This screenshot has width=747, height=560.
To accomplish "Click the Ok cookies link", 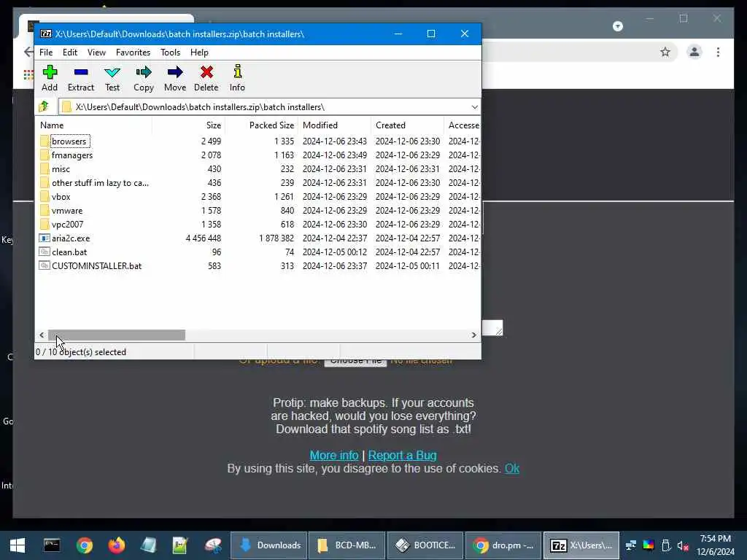I will click(511, 469).
